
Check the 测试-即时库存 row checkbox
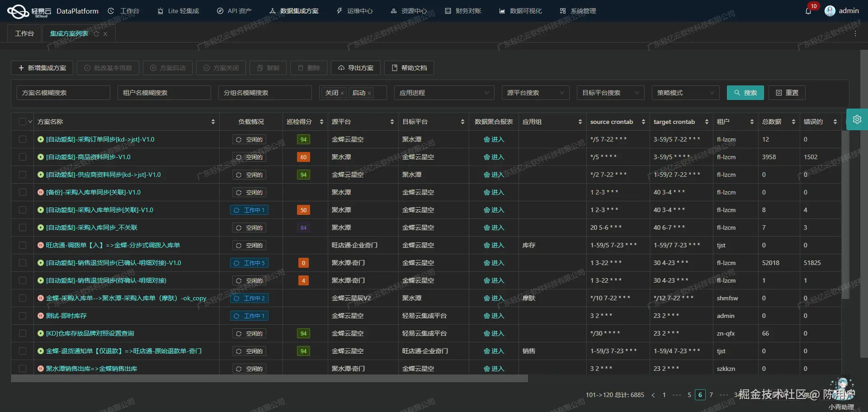(x=23, y=316)
